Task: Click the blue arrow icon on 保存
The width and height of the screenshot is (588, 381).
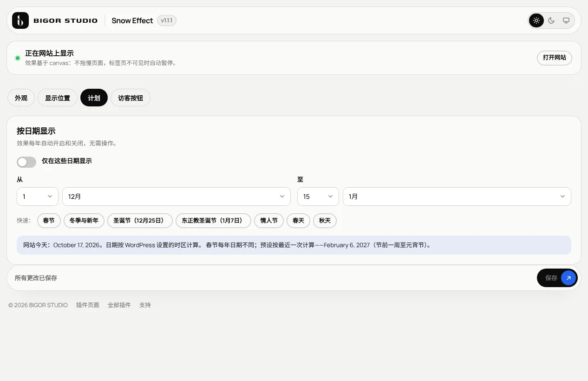Action: (x=568, y=278)
